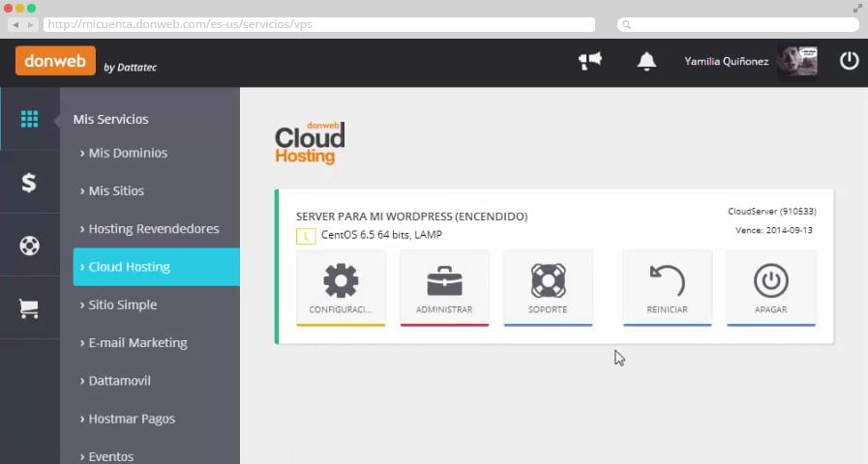
Task: Click the logout power icon in header
Action: (x=849, y=61)
